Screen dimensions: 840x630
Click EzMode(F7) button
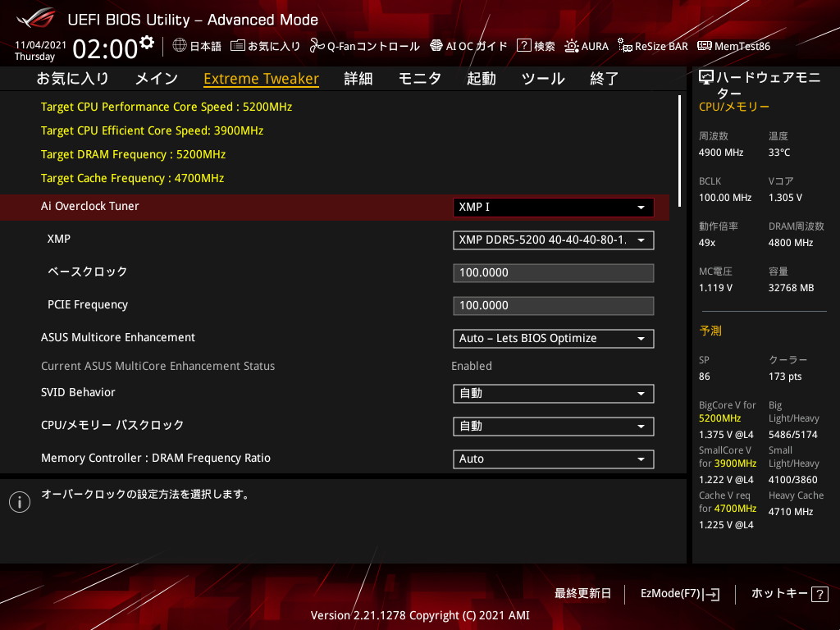680,594
